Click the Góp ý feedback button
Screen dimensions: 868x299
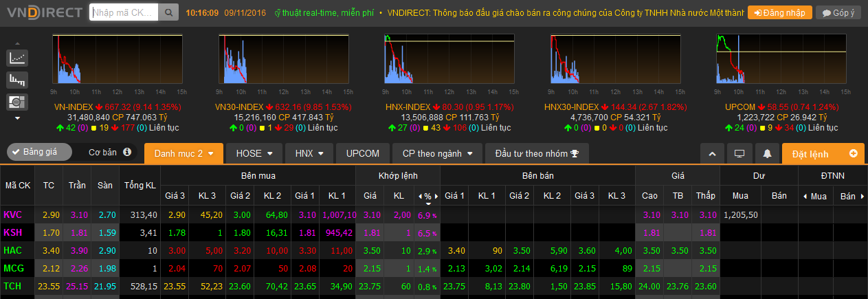click(838, 12)
